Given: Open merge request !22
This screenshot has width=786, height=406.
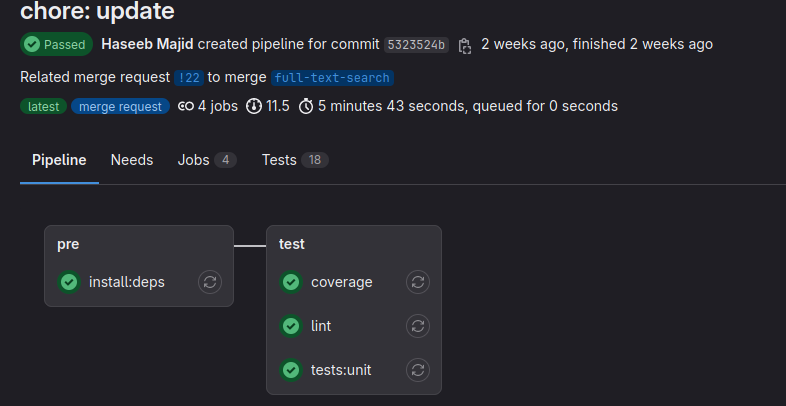Looking at the screenshot, I should pyautogui.click(x=188, y=77).
